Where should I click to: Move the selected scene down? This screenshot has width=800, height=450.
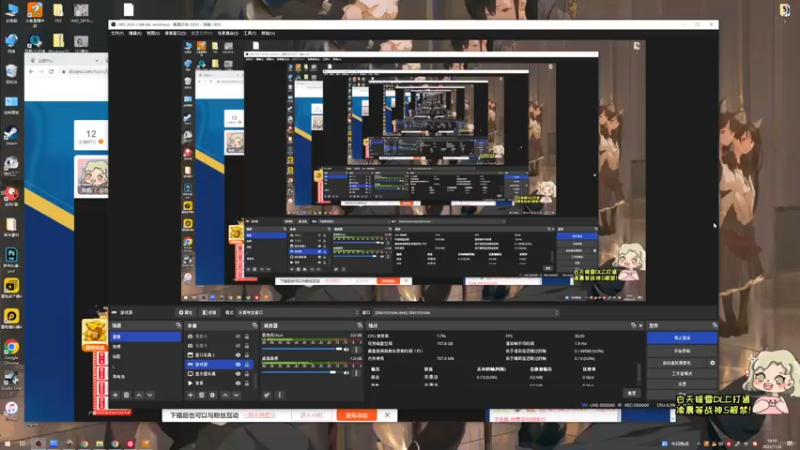coord(150,395)
